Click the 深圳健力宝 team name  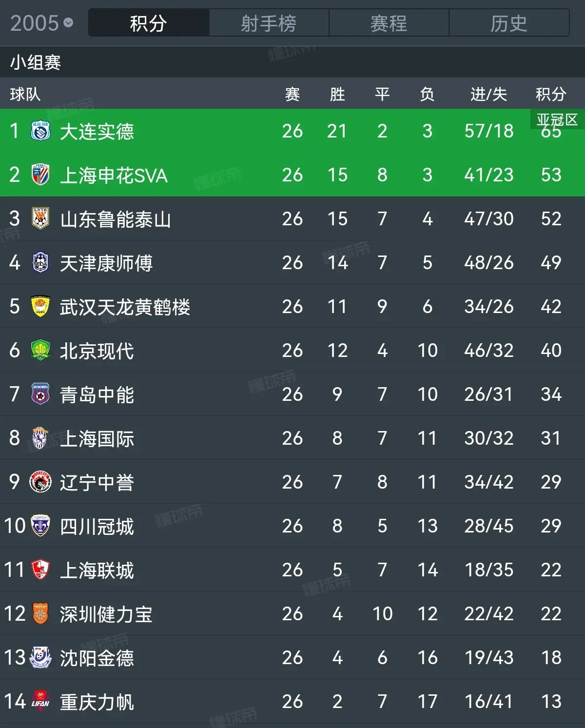point(106,614)
